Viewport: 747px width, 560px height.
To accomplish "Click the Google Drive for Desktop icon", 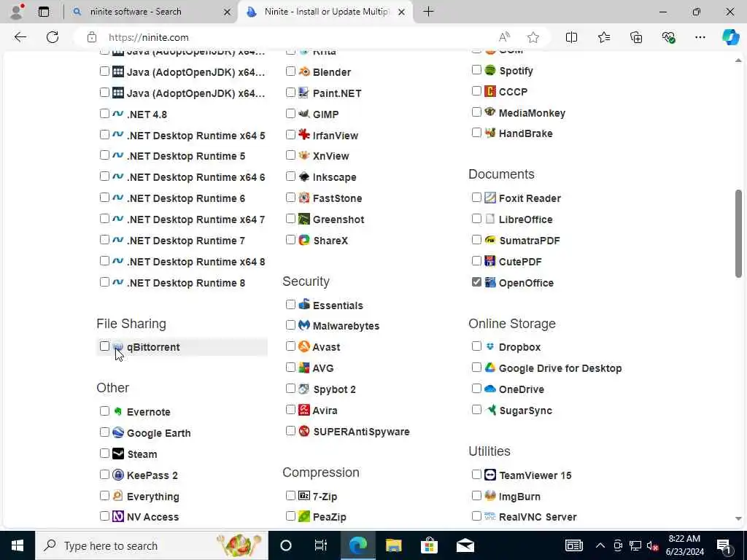I will coord(490,367).
